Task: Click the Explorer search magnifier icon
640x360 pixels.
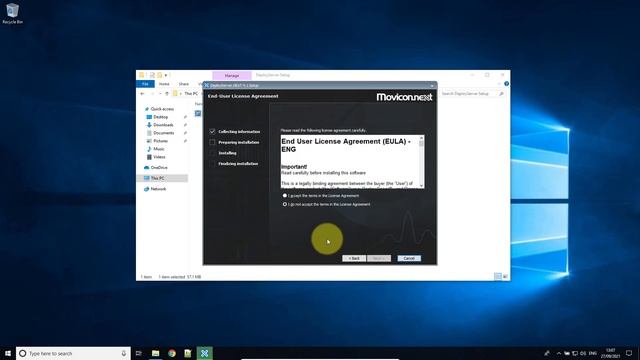Action: click(x=501, y=94)
